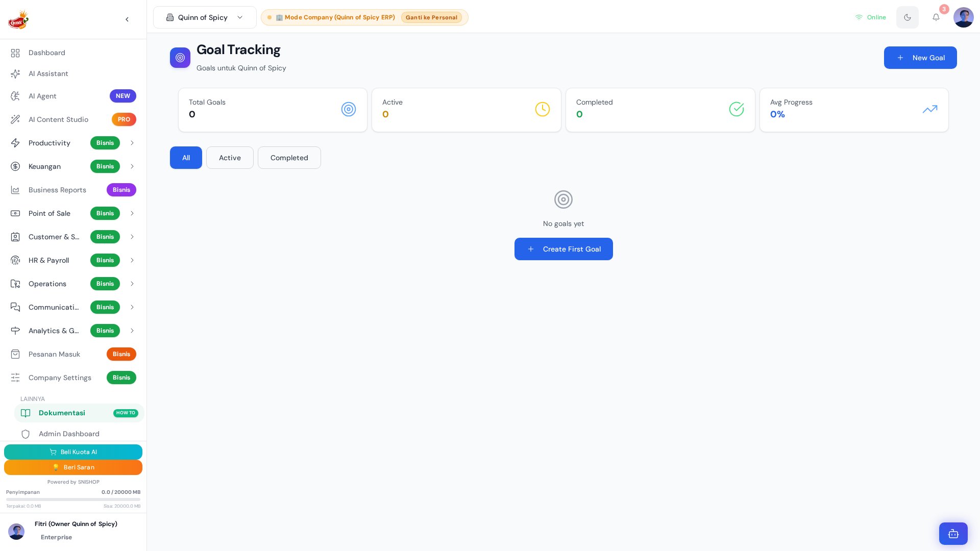This screenshot has width=980, height=551.
Task: Click the Beli Kuota AI button
Action: pyautogui.click(x=73, y=452)
